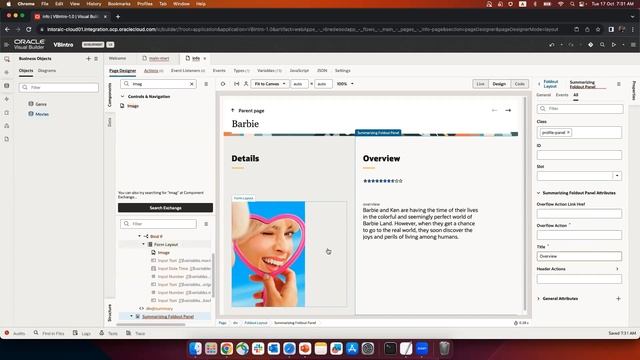640x360 pixels.
Task: Open the Components vertical tab
Action: [109, 95]
